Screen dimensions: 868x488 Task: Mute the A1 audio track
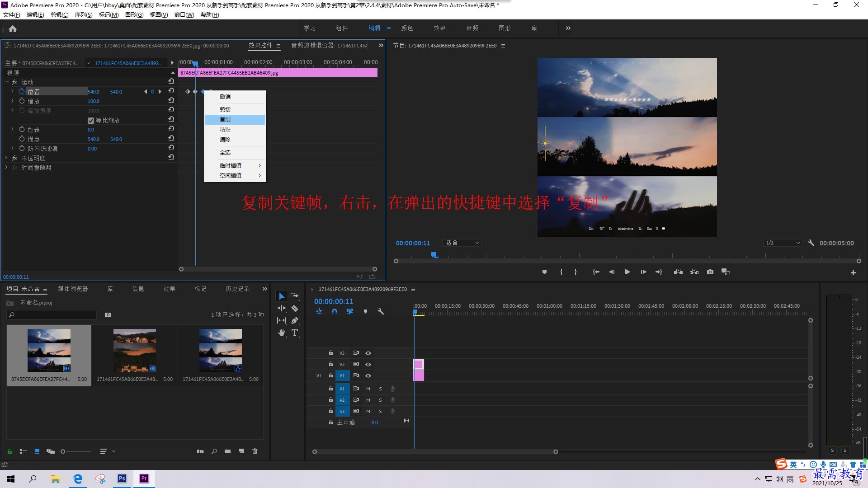[368, 389]
